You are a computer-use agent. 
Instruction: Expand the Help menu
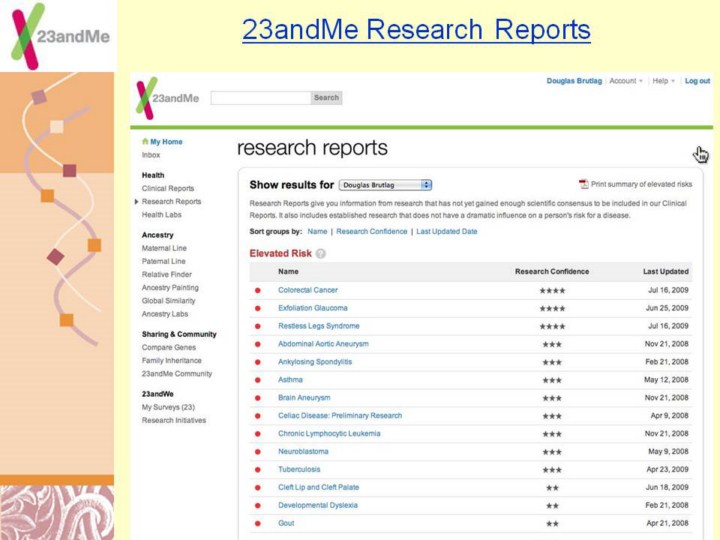click(663, 81)
